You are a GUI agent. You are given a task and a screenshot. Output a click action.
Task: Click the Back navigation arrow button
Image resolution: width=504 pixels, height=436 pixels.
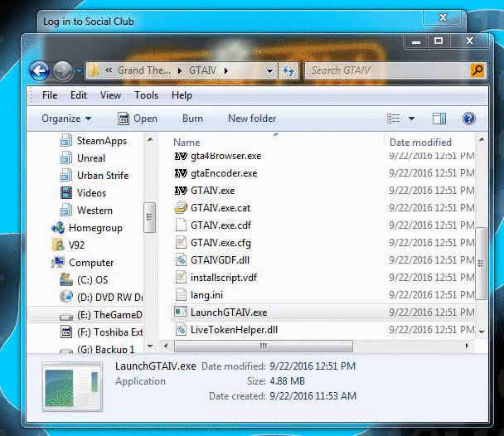click(x=39, y=70)
